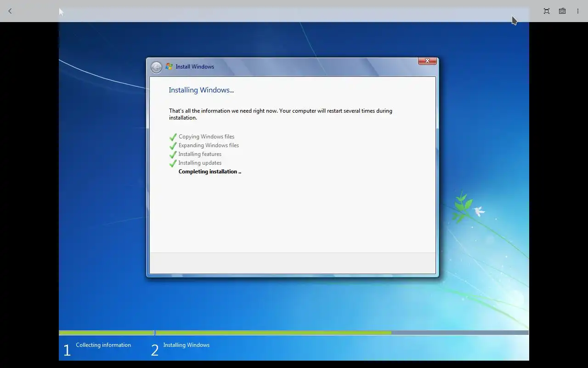Click the 'Installing Windows...' heading
Viewport: 588px width, 368px height.
201,90
